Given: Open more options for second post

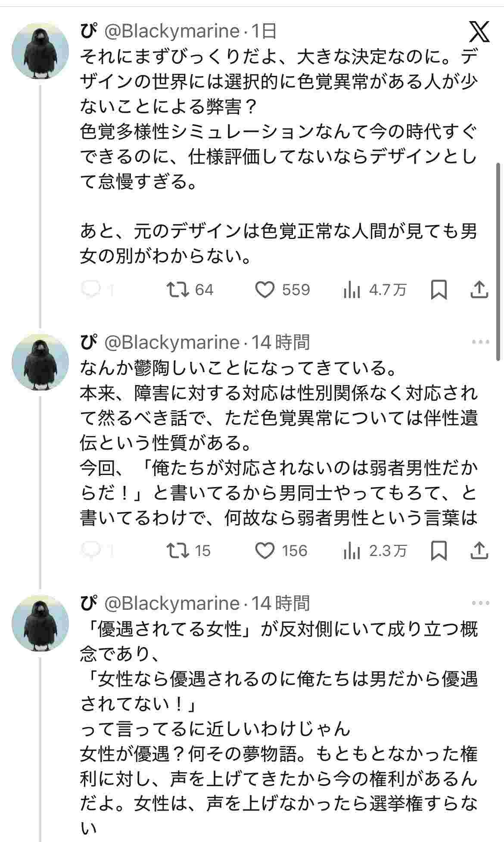Looking at the screenshot, I should [x=480, y=342].
